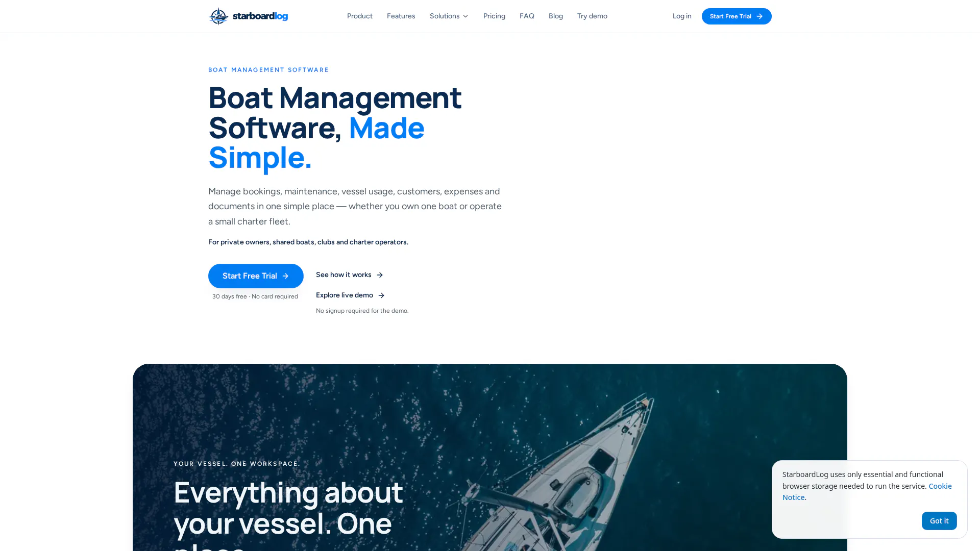The height and width of the screenshot is (551, 980).
Task: Open the Product menu item
Action: coord(360,16)
